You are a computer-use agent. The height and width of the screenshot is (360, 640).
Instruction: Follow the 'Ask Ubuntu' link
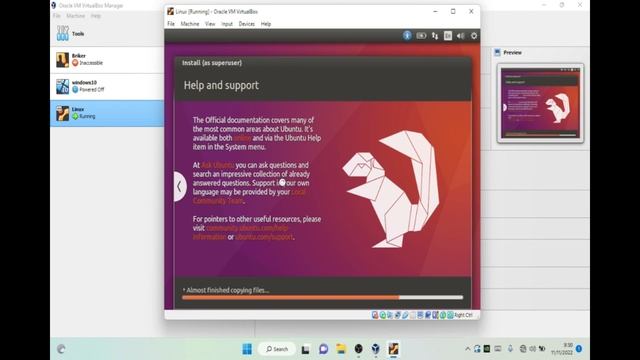218,165
